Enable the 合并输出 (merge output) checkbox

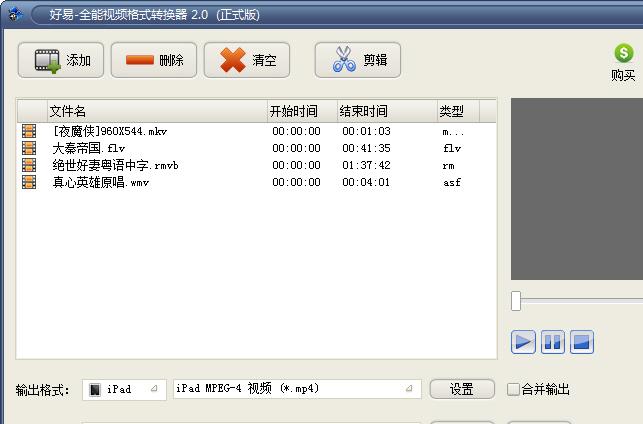[514, 389]
